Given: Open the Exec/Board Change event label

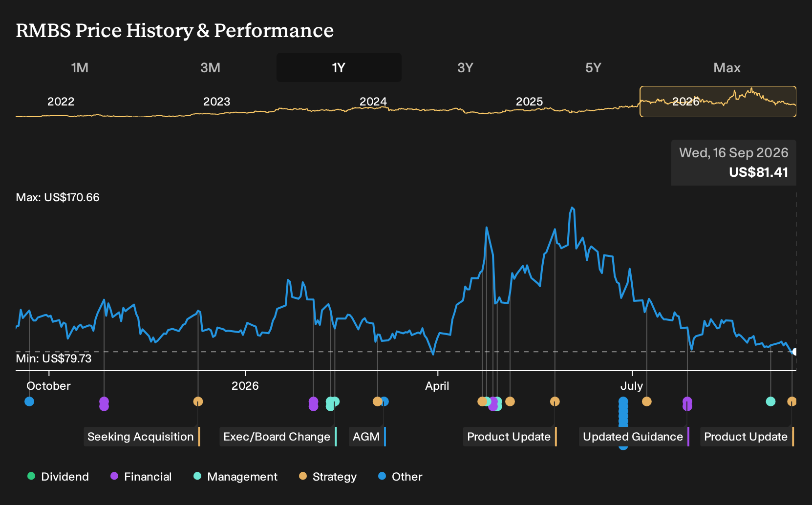Looking at the screenshot, I should click(278, 437).
